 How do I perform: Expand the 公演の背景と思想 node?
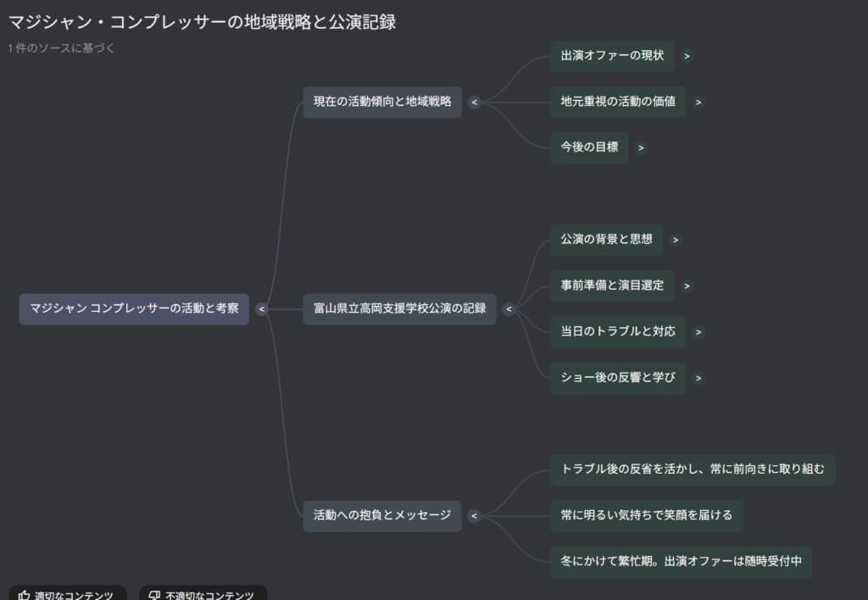tap(675, 240)
